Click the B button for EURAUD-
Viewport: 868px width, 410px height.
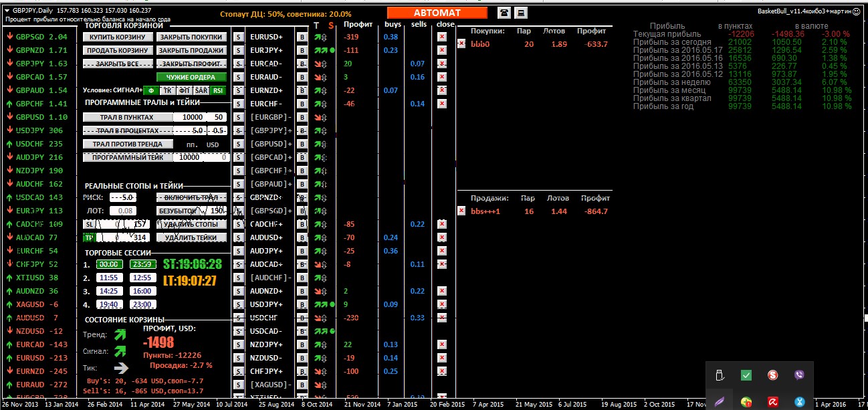pos(302,78)
